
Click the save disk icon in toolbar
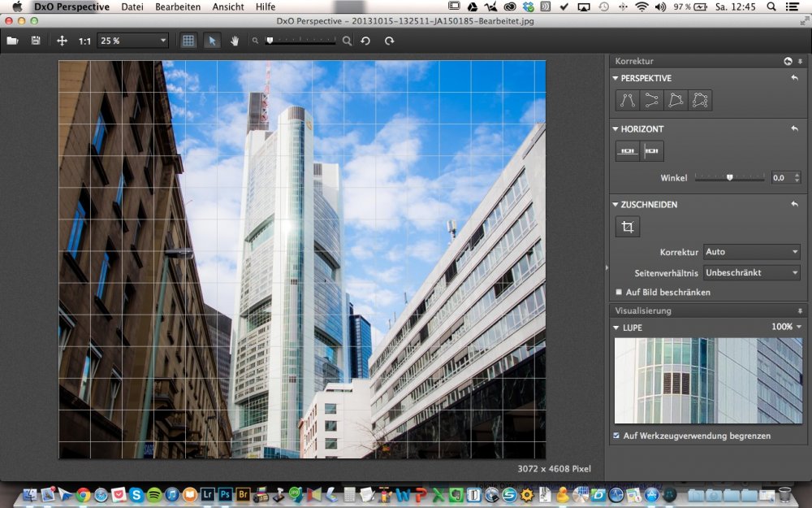click(36, 41)
